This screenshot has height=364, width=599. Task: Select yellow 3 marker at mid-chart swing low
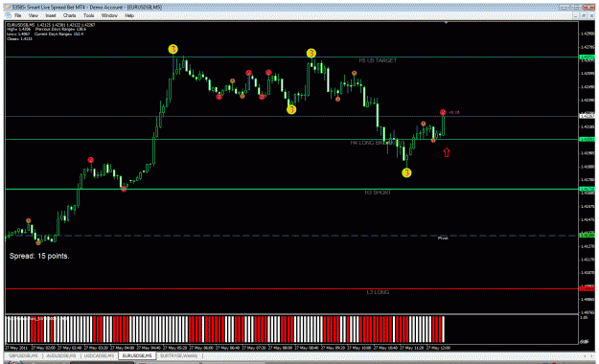[291, 109]
